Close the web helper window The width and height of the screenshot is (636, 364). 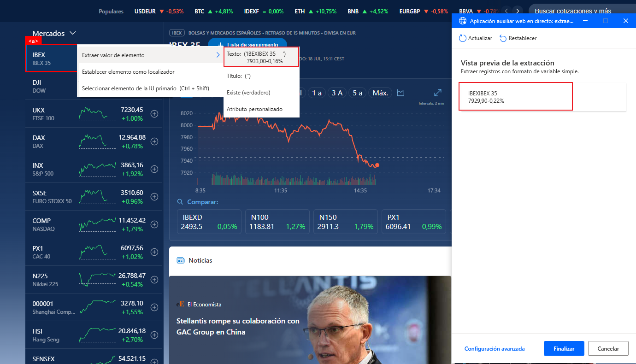pos(625,21)
